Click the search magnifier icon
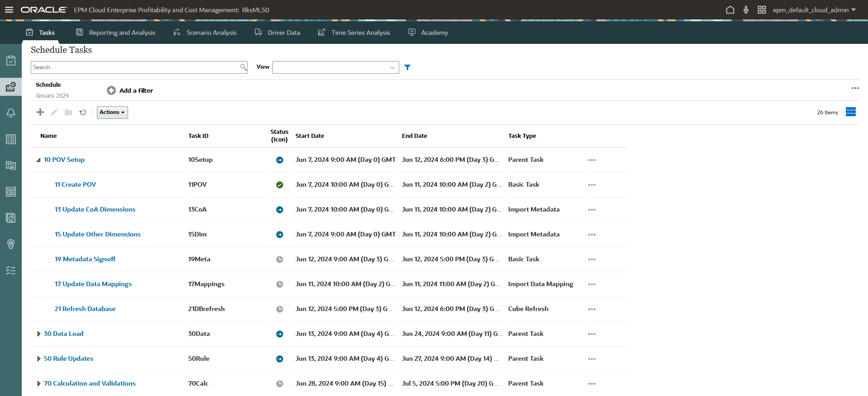The height and width of the screenshot is (396, 868). coord(243,67)
